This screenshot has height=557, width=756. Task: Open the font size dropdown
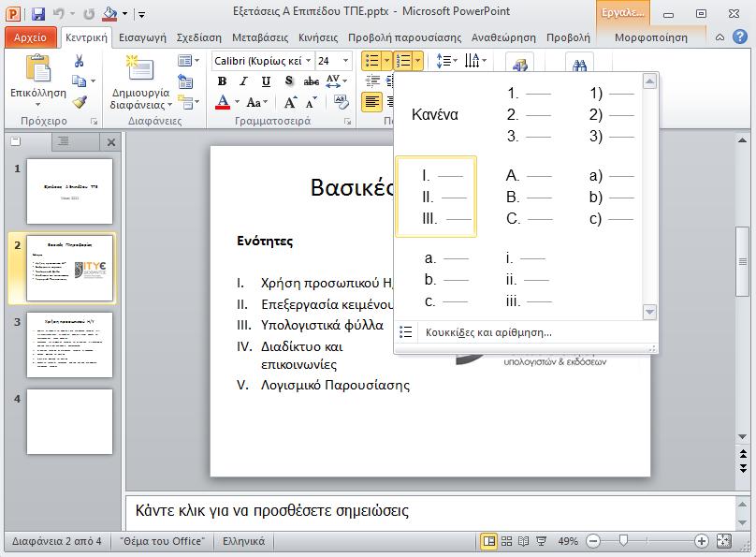[x=345, y=61]
